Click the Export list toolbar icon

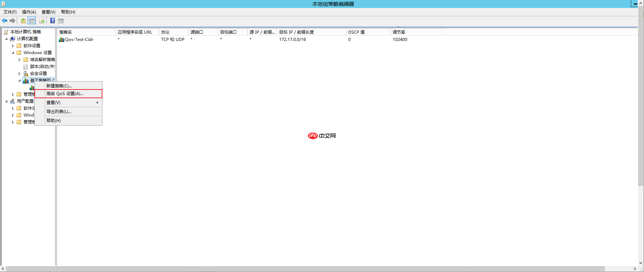(42, 21)
